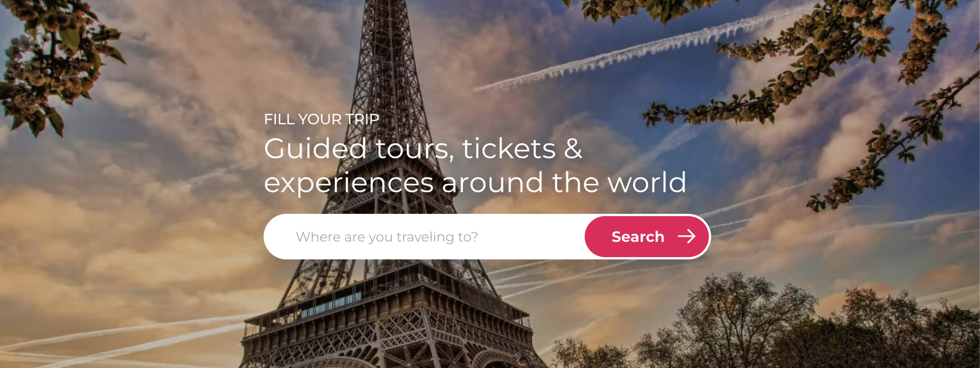Click the blossoming branch in top-left corner
The height and width of the screenshot is (368, 980).
pyautogui.click(x=54, y=61)
